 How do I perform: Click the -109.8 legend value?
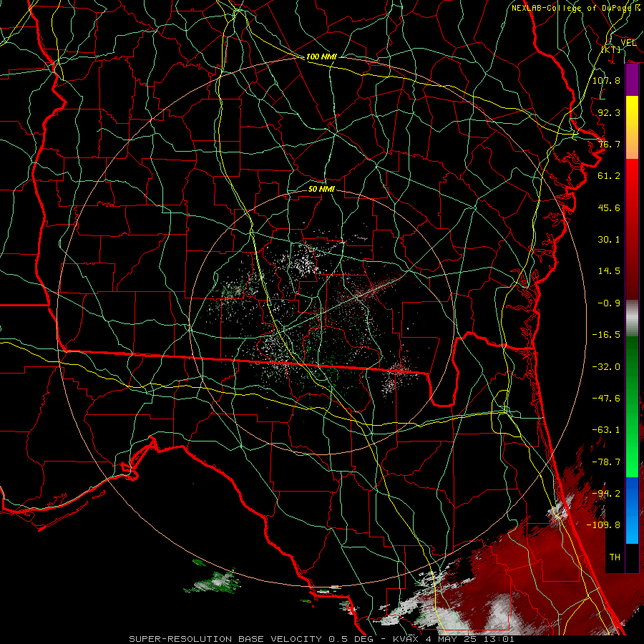603,525
